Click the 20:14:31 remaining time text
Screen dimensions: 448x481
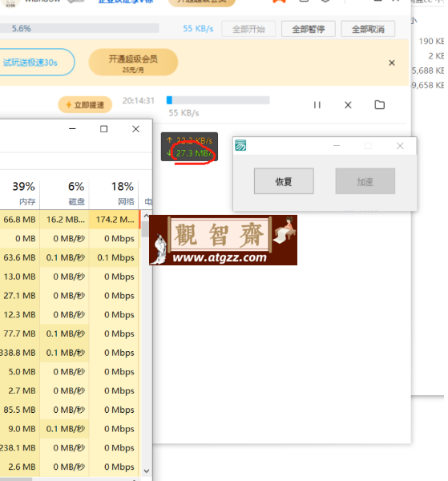coord(139,101)
